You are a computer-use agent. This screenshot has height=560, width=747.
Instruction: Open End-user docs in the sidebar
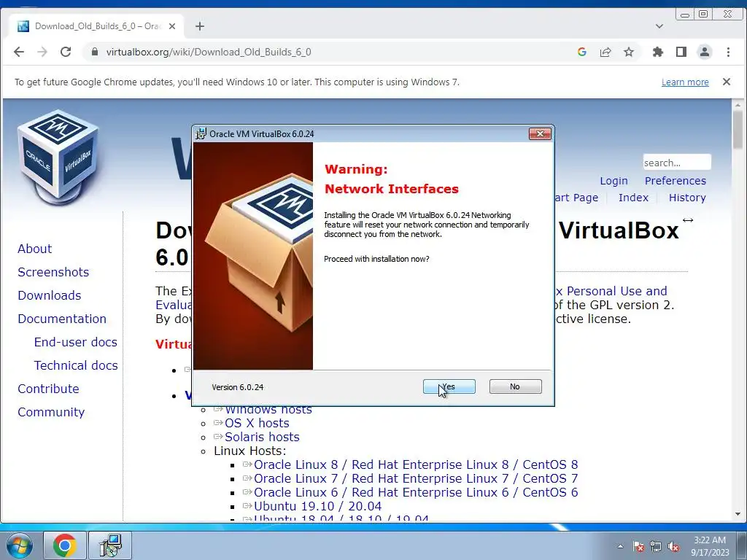tap(75, 342)
